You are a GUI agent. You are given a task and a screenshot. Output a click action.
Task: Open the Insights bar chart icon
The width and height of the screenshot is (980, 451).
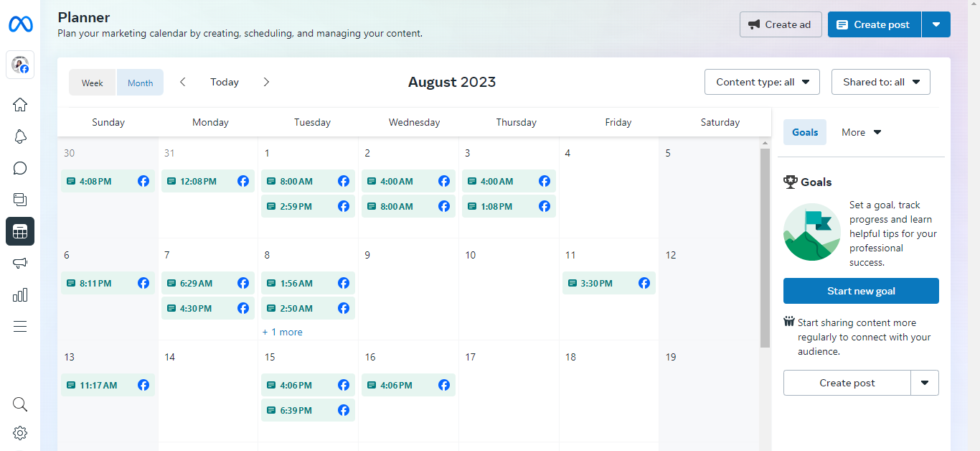click(x=20, y=294)
